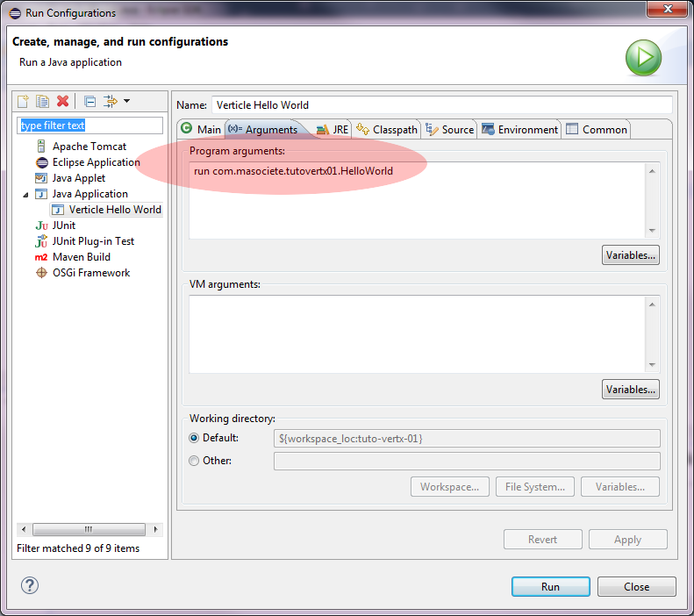Click the green Run arrow icon
Viewport: 694px width, 616px height.
coord(643,58)
